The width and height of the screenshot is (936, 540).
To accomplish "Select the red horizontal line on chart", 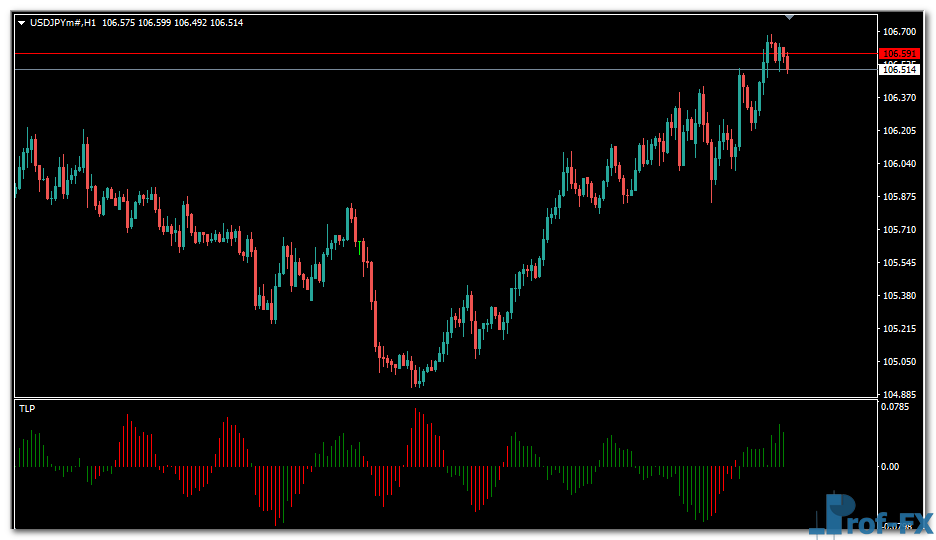I will coord(400,53).
